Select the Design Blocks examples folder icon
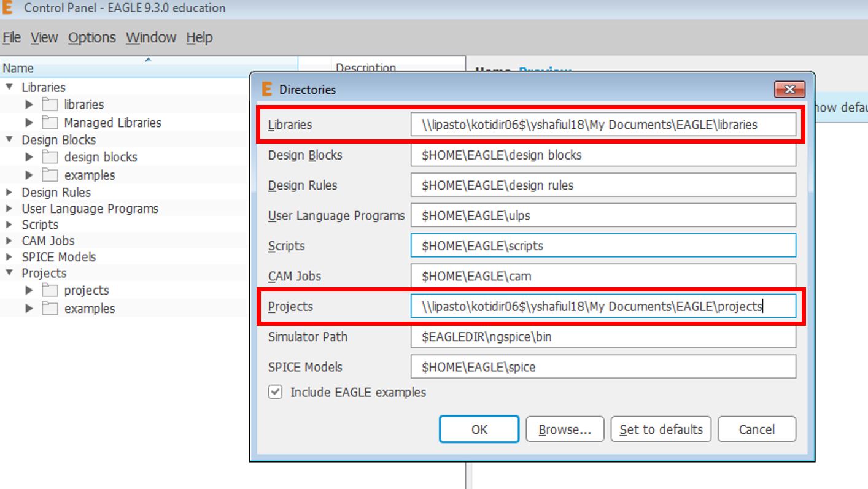 50,175
